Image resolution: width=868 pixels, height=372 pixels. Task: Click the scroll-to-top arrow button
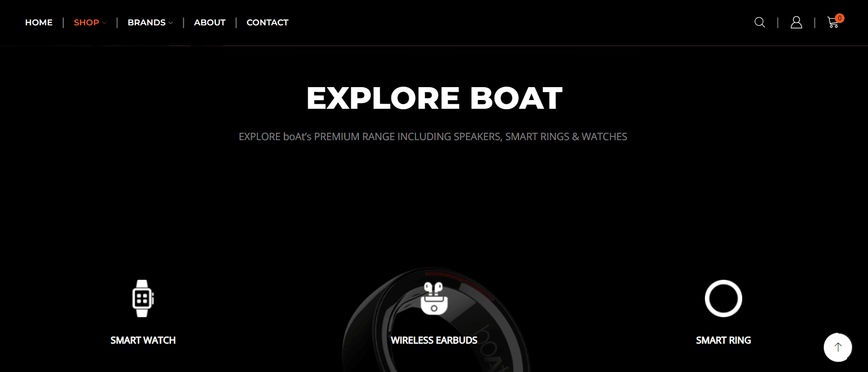click(x=838, y=347)
